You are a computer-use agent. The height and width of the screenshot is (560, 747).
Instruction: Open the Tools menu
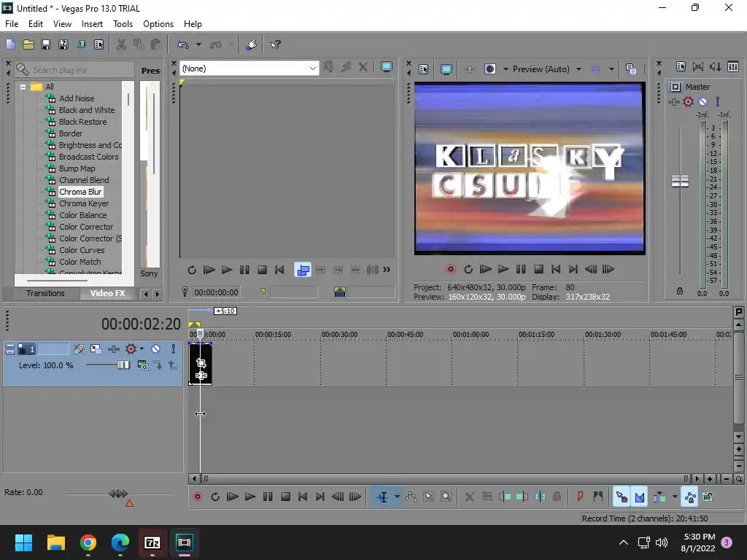click(123, 24)
